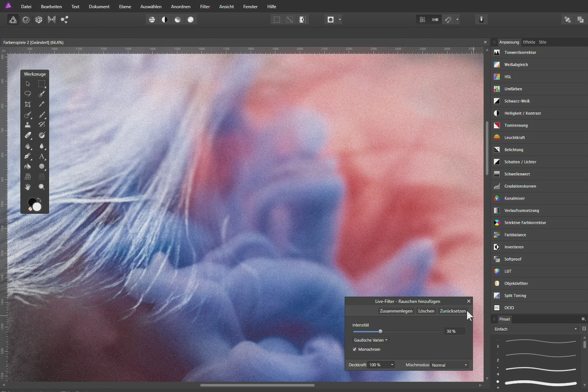Add a Schwarz-Weiß adjustment

coord(539,101)
